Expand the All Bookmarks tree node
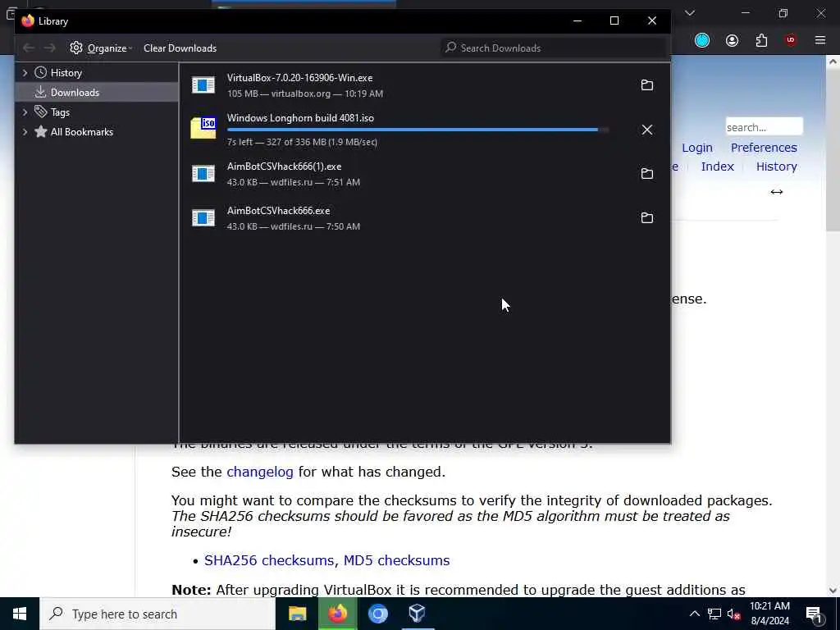This screenshot has height=630, width=840. 25,132
